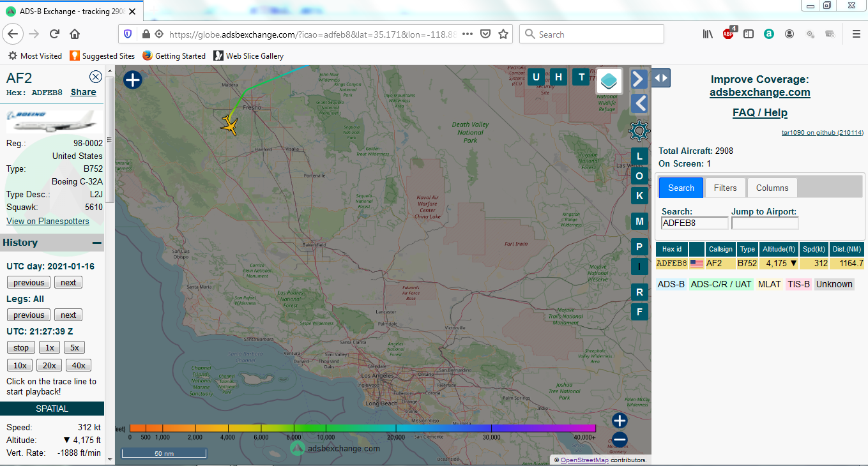Zoom out the map with minus button

pyautogui.click(x=620, y=439)
